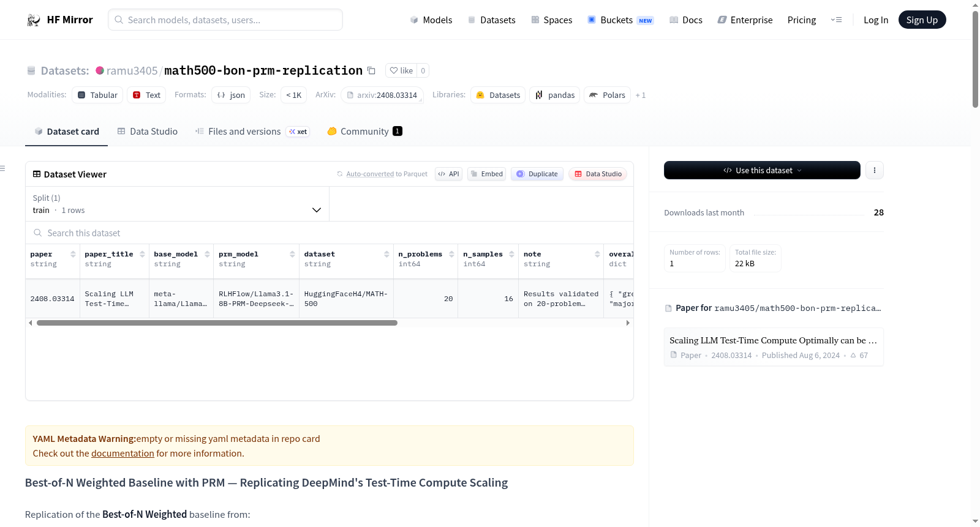Open the API button in Dataset Viewer
This screenshot has width=980, height=527.
coord(448,174)
